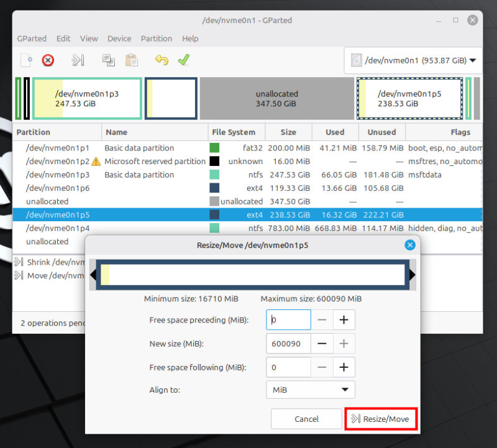Click the New partition toolbar icon
This screenshot has height=448, width=497.
tap(26, 60)
